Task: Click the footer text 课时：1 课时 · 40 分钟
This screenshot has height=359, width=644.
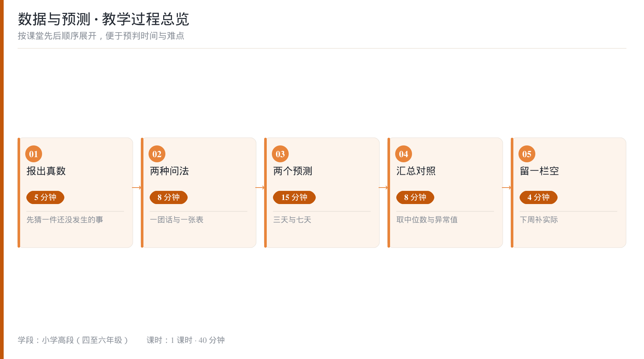Action: (x=186, y=340)
